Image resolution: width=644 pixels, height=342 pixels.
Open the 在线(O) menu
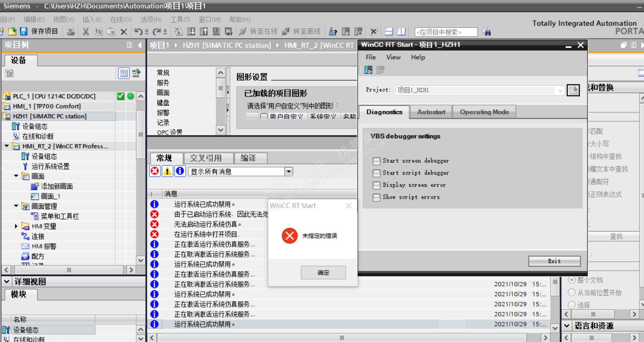121,20
